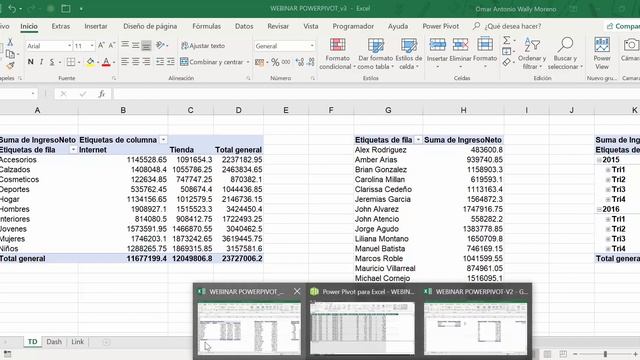Open the Insertar ribbon tab
Viewport: 640px width, 360px height.
(96, 26)
